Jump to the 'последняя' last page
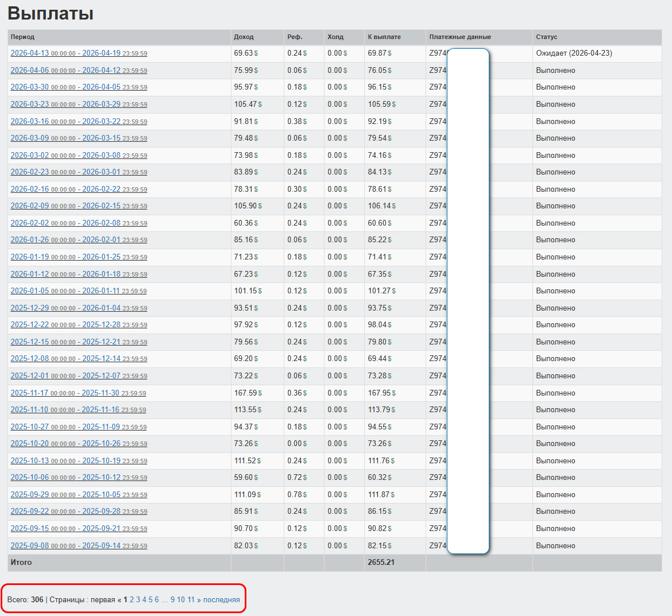Viewport: 672px width, 616px height. click(x=222, y=599)
